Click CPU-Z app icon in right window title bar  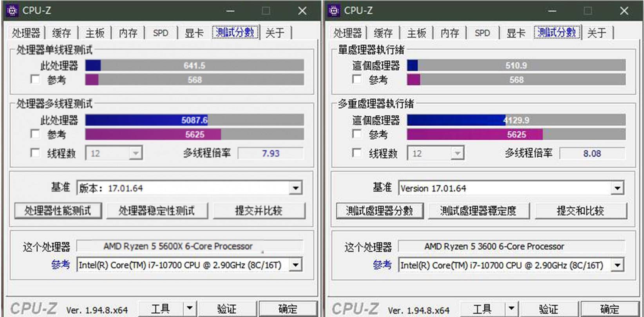coord(334,11)
